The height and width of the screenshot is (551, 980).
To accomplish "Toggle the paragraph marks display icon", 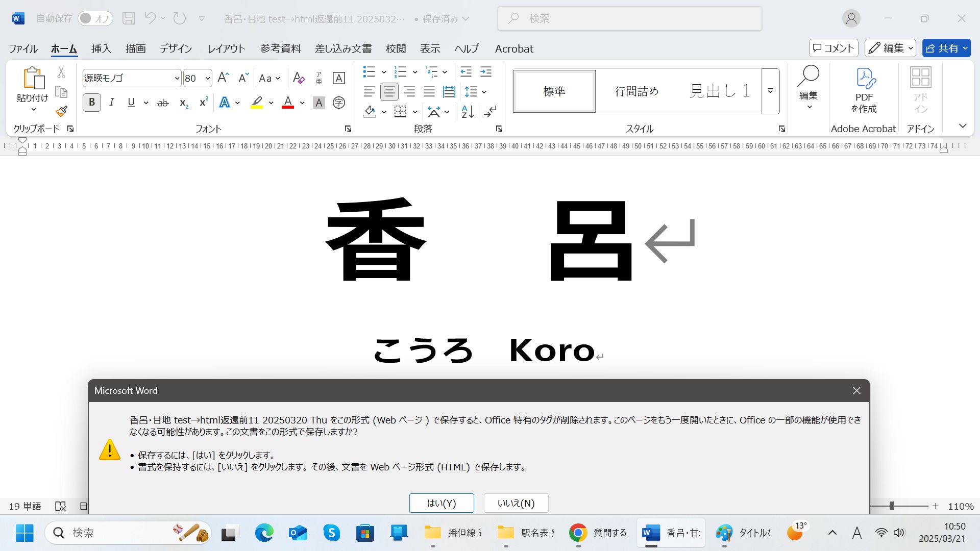I will pos(490,112).
